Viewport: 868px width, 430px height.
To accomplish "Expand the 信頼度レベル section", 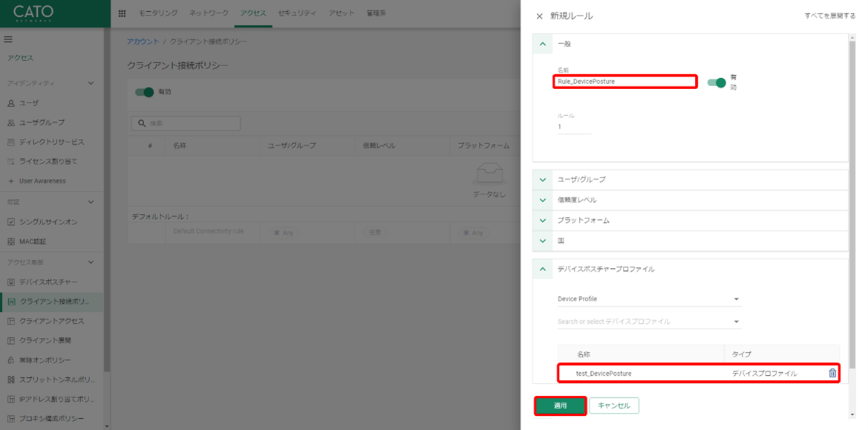I will 543,200.
